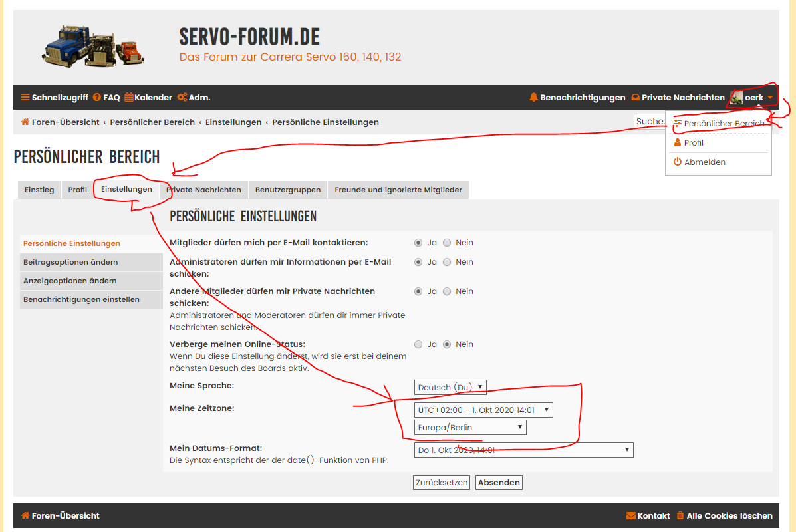Click the Adm. gears icon
Screen dimensions: 796x532
[182, 98]
